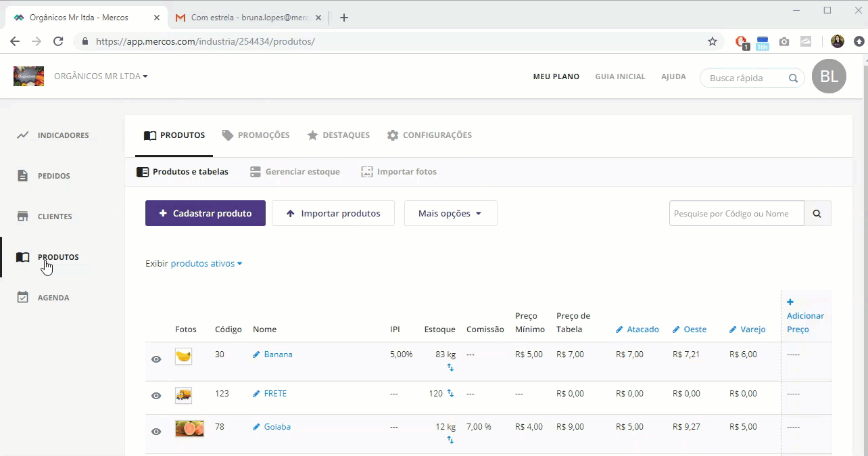Focus the Pesquise por Código ou Nome field

(736, 213)
